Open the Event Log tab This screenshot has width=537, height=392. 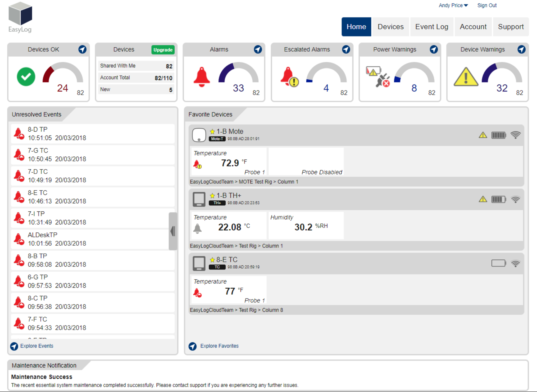tap(432, 27)
